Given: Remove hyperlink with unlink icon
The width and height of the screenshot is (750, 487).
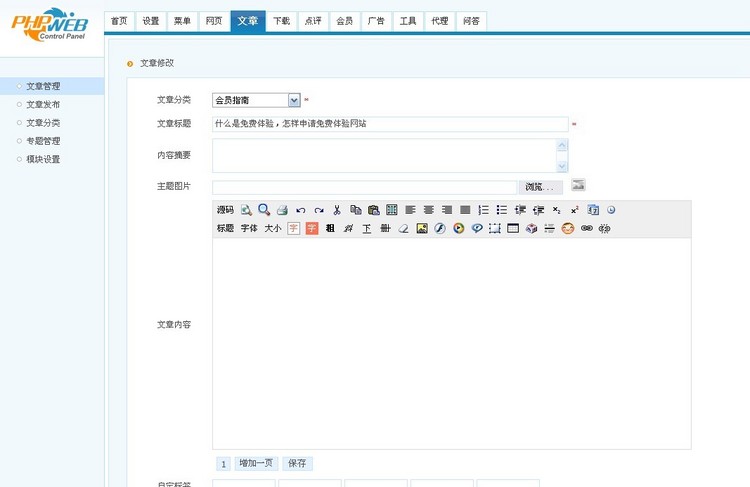Looking at the screenshot, I should (605, 228).
